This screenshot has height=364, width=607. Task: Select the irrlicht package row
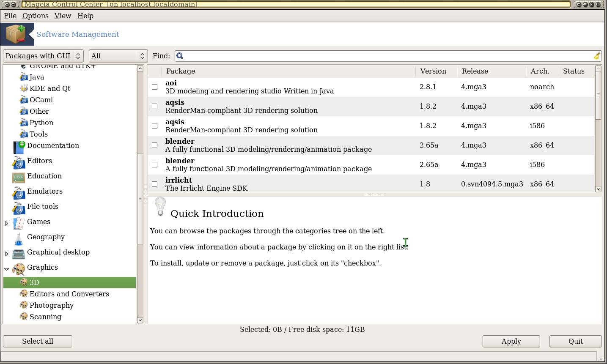[371, 184]
